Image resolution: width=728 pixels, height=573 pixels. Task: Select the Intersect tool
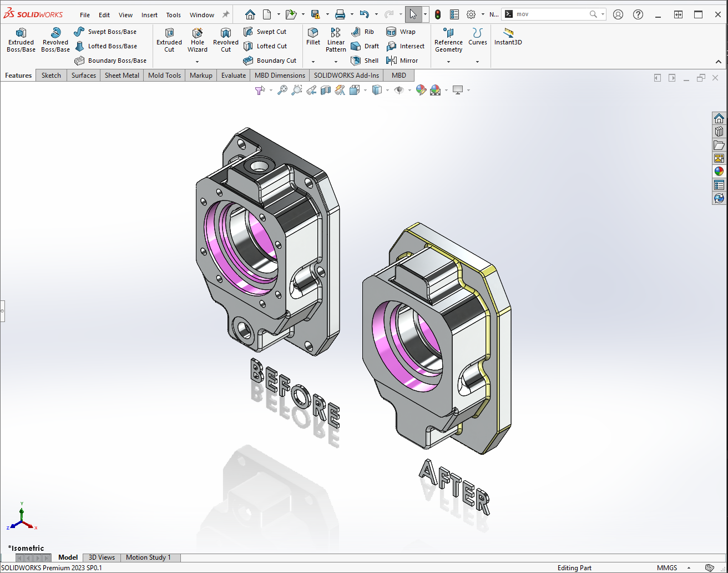pos(405,46)
